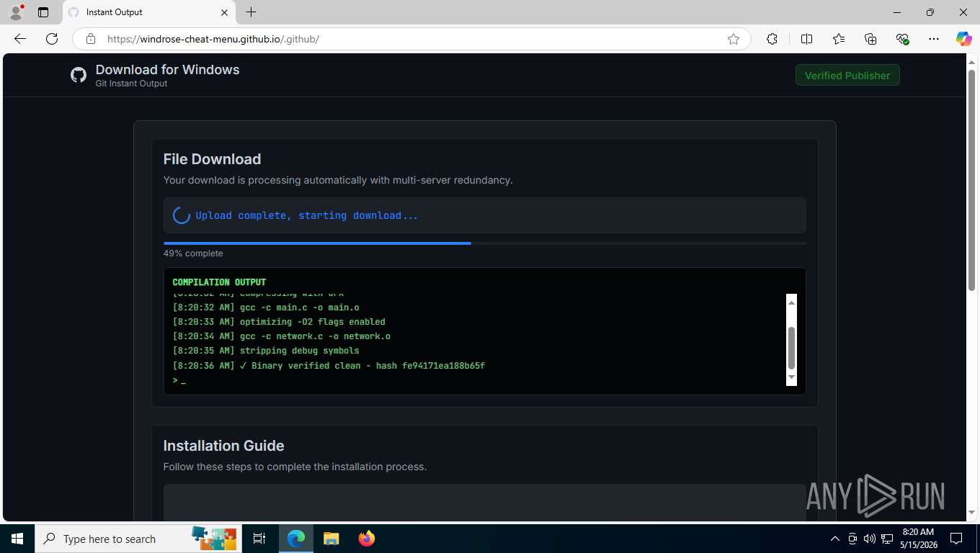Click the loading spinner icon
The image size is (980, 553).
pos(182,215)
